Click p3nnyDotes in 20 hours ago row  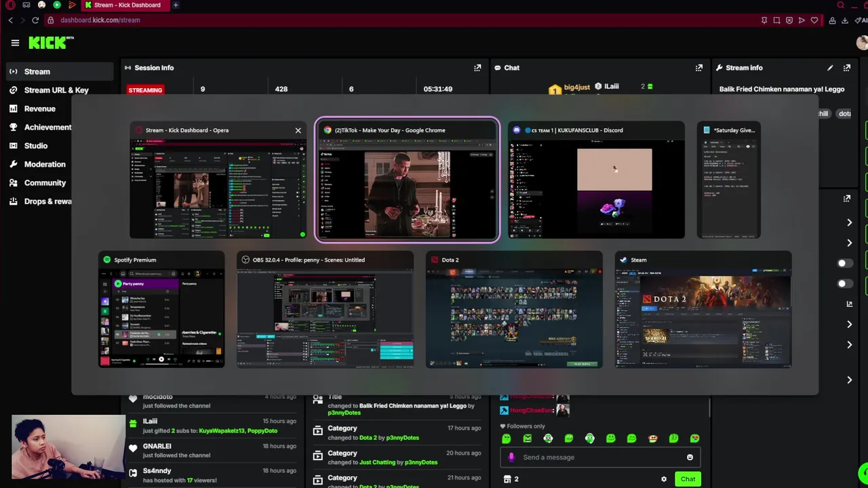[x=420, y=462]
